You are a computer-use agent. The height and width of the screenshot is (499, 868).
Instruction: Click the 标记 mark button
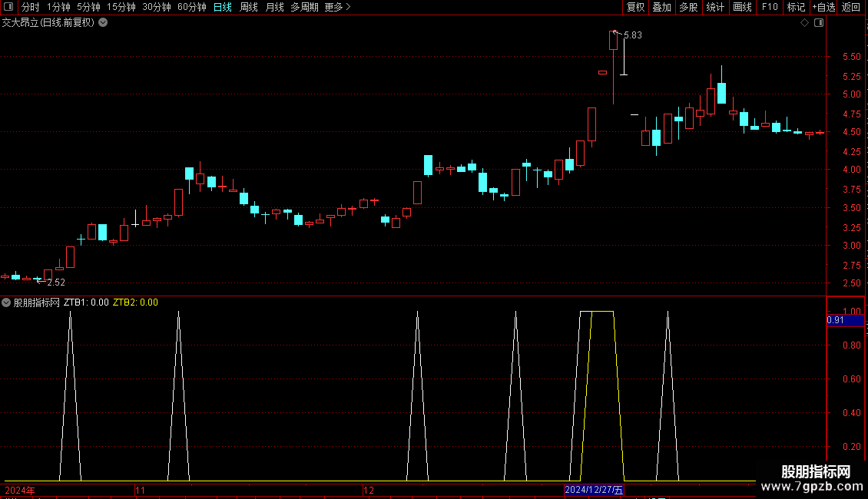click(x=796, y=7)
